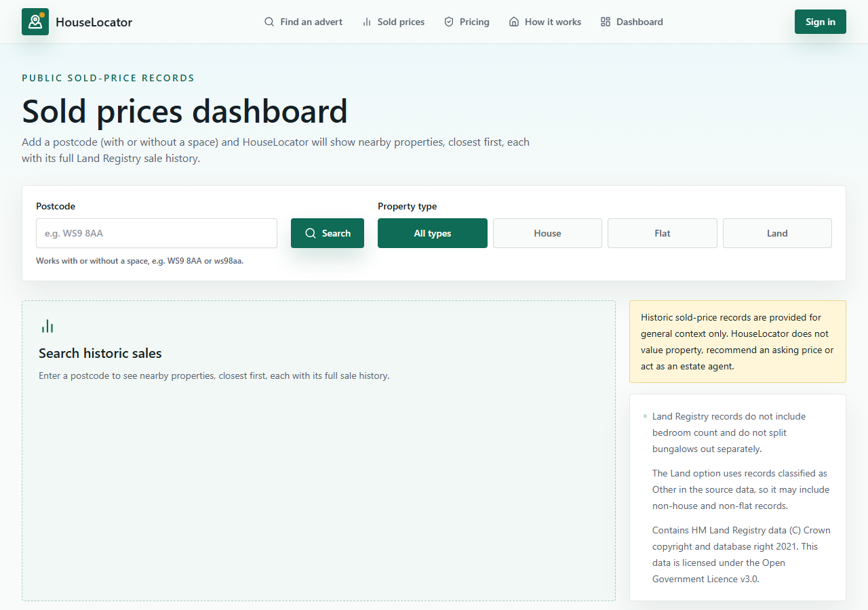Image resolution: width=868 pixels, height=610 pixels.
Task: Open the Dashboard nav item
Action: [x=632, y=22]
